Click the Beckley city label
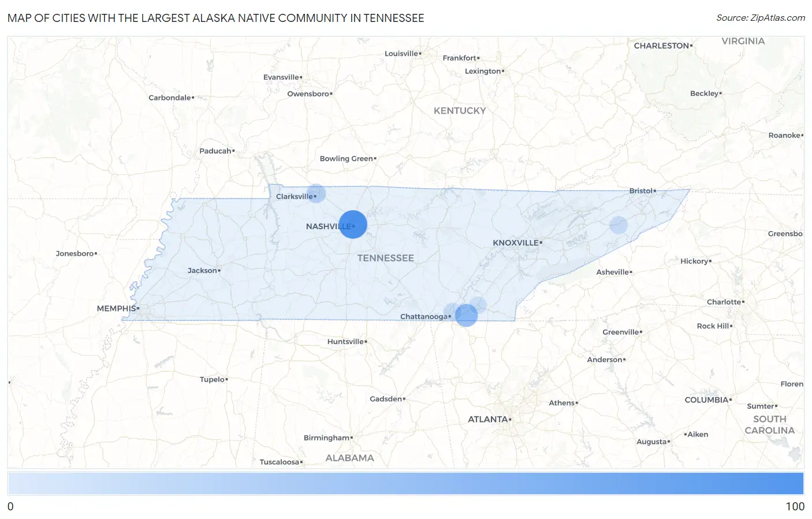 [705, 94]
